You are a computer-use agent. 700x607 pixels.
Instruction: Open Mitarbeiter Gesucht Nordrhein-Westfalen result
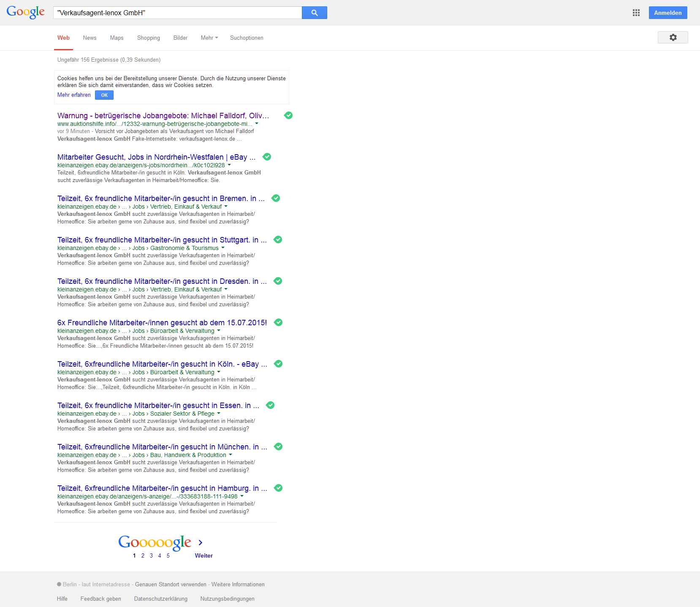[x=157, y=157]
